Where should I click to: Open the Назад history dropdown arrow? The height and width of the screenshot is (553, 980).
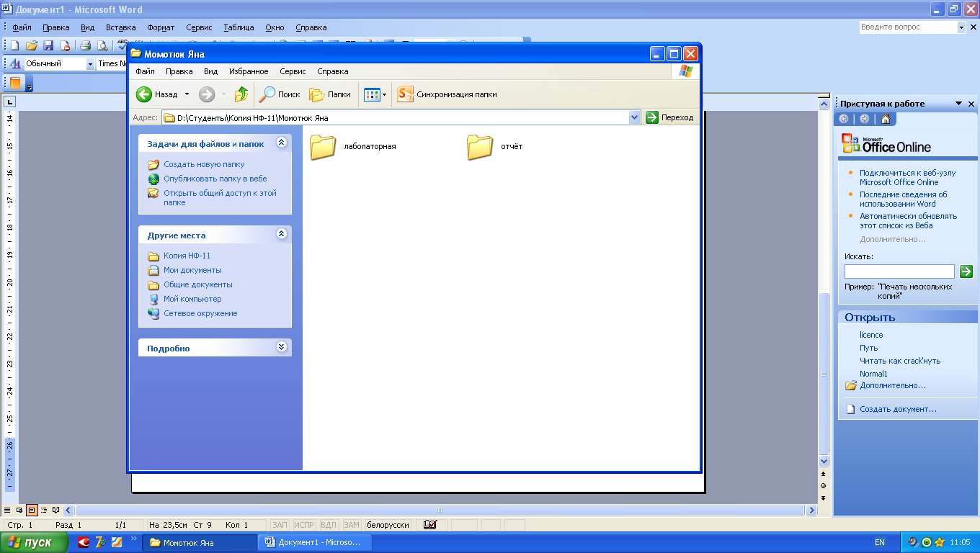coord(187,94)
